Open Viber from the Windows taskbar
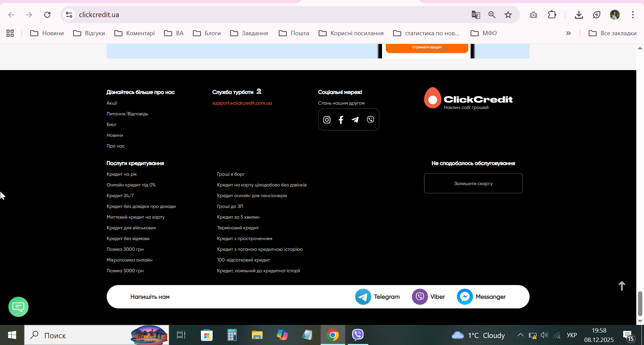Screen dimensions: 644x345 coord(358,335)
